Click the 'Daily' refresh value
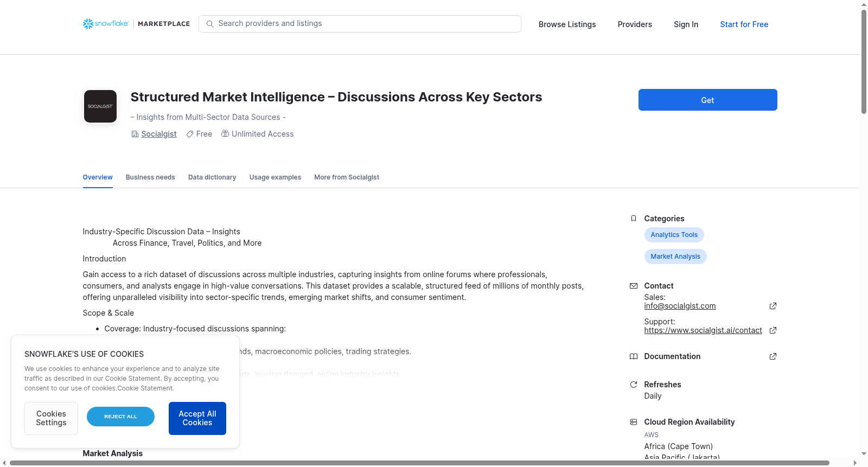Screen dimensions: 868x467 pos(653,396)
